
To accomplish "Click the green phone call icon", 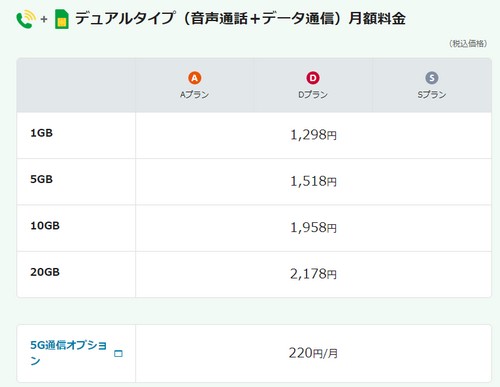I will pos(26,19).
